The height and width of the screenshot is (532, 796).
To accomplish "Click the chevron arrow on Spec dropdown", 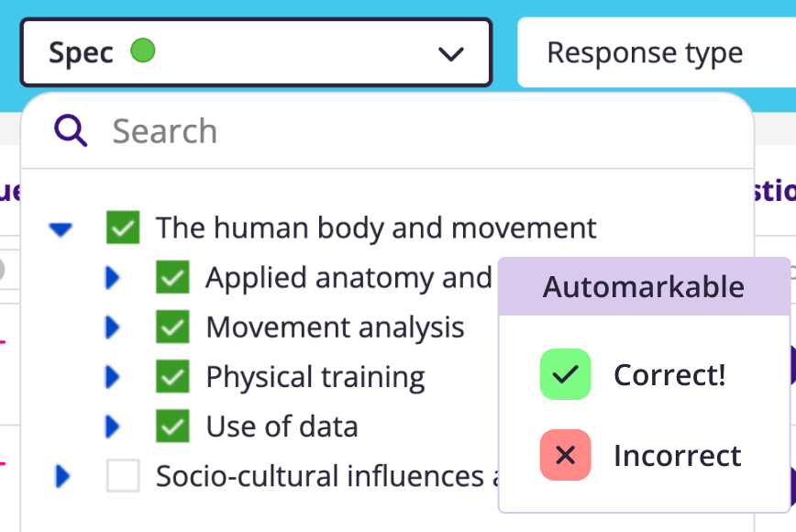I will point(451,54).
